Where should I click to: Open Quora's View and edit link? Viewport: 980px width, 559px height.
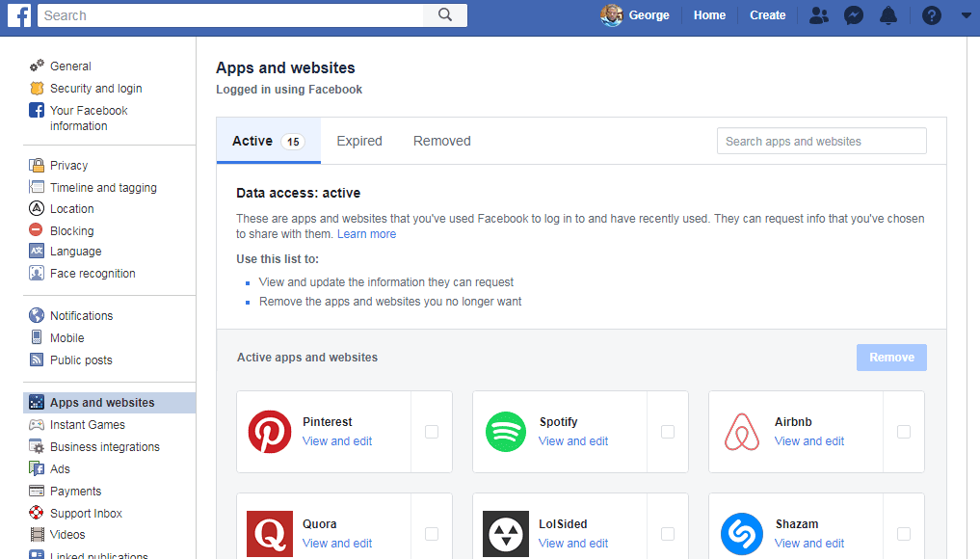click(x=337, y=543)
